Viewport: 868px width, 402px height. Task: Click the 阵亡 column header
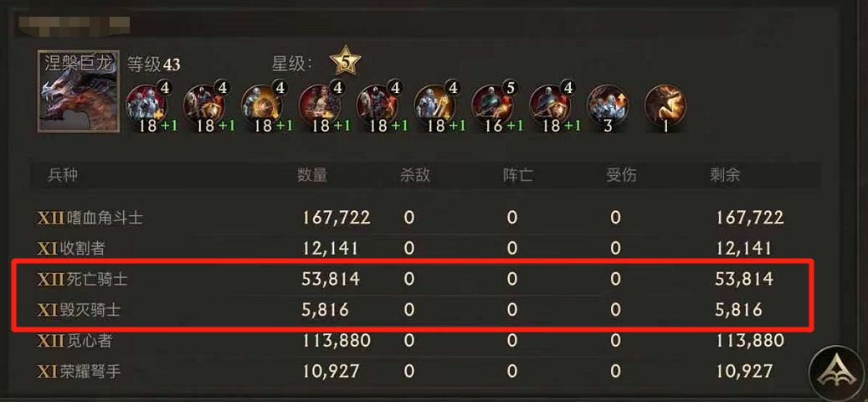click(517, 176)
